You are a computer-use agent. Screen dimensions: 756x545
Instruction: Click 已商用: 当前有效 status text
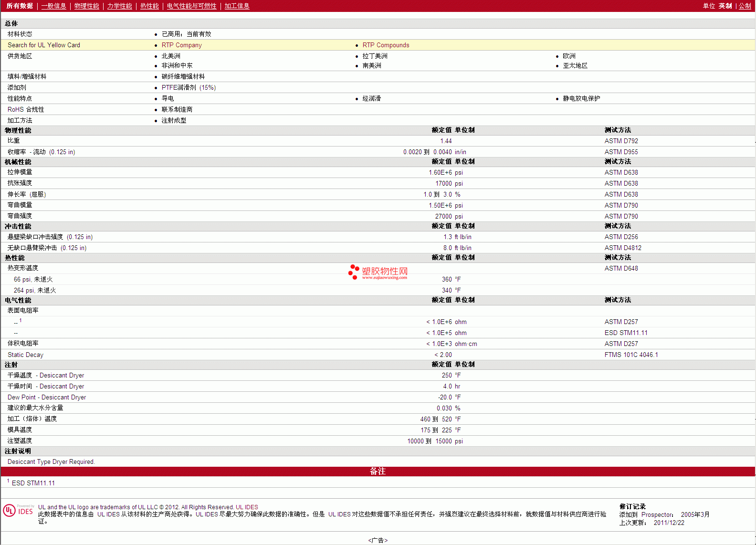(186, 34)
